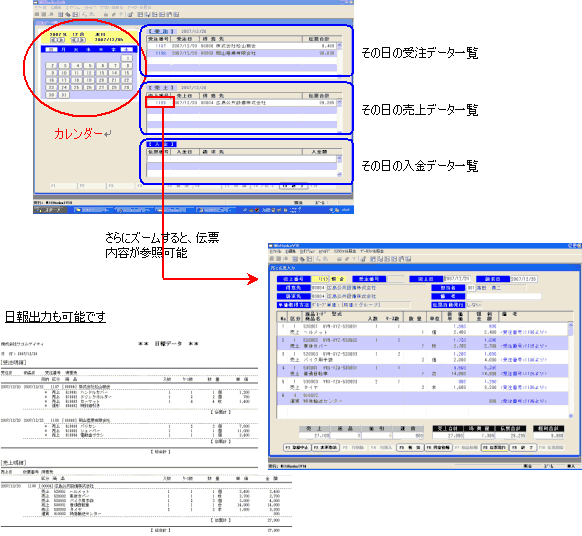Select day 15 on the calendar
The width and height of the screenshot is (582, 536).
[127, 73]
